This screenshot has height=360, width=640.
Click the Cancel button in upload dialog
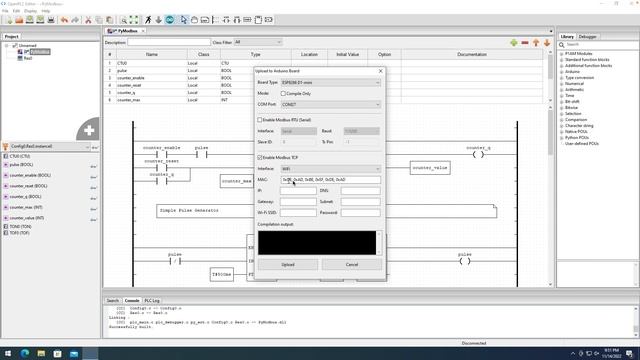(x=352, y=264)
